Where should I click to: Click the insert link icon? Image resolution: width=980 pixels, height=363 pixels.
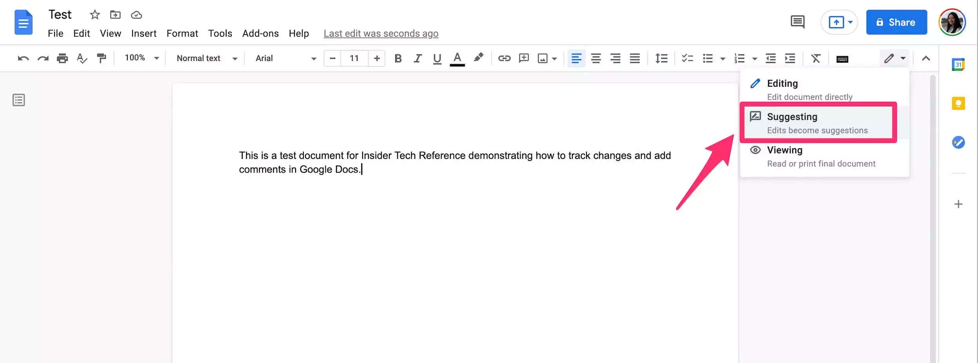(x=504, y=58)
